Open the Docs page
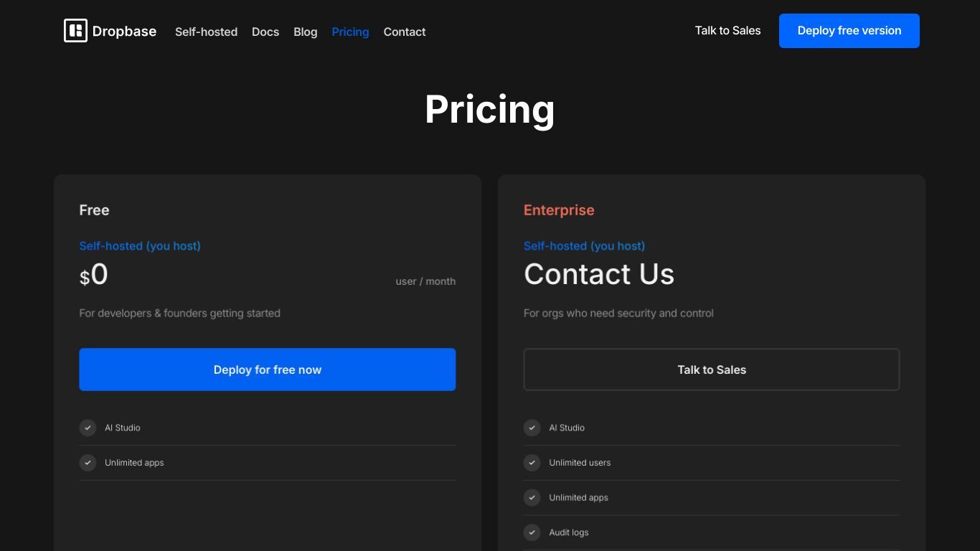The width and height of the screenshot is (980, 551). [x=265, y=32]
